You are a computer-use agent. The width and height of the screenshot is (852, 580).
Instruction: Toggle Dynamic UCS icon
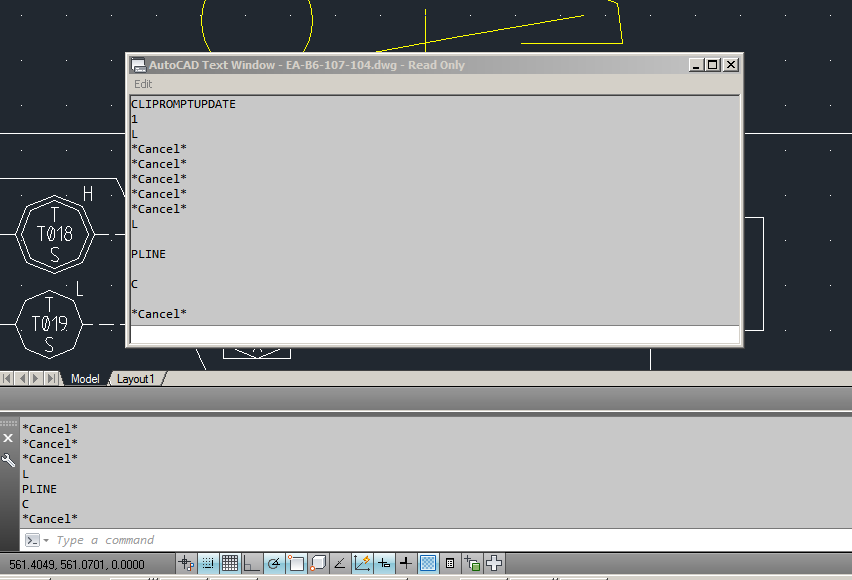click(x=362, y=564)
